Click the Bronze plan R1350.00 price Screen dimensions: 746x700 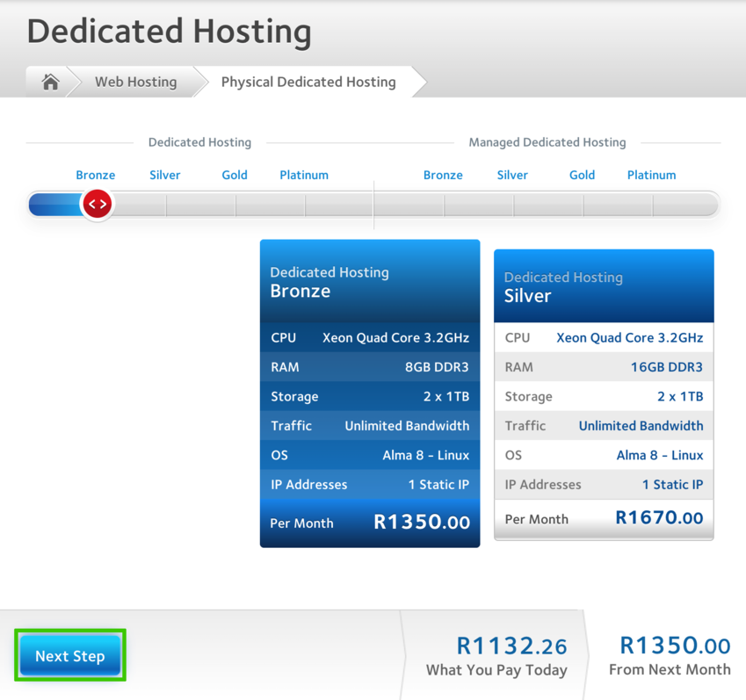[422, 522]
